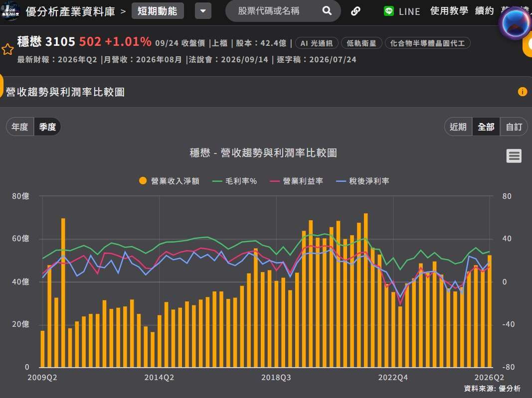532x398 pixels.
Task: Toggle 營業收入淨額 legend series
Action: click(x=169, y=181)
